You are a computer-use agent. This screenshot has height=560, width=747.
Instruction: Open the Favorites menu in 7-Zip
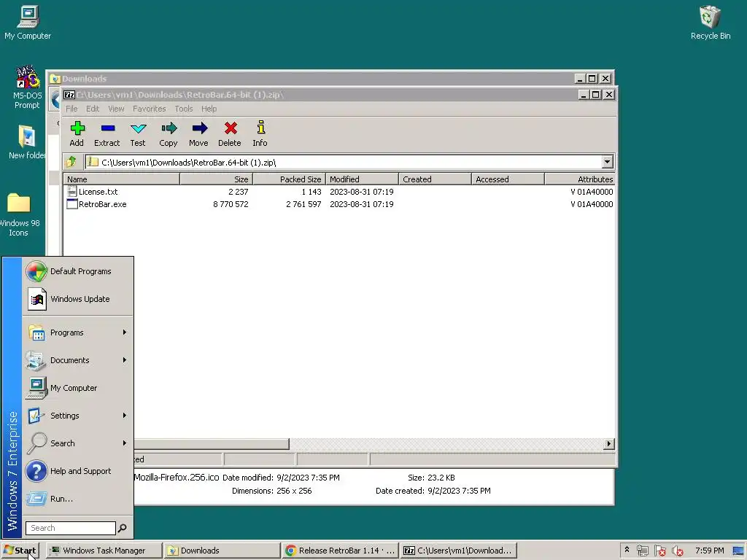coord(149,109)
